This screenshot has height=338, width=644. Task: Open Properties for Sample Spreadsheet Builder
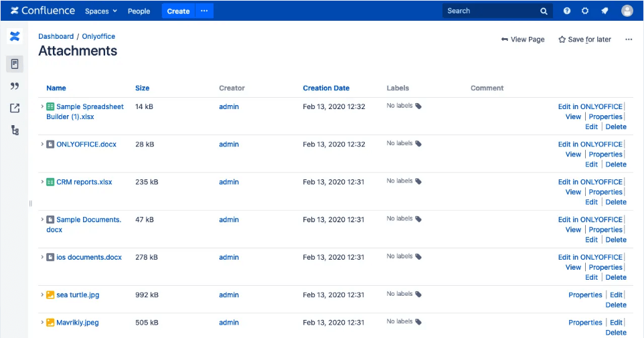pos(605,116)
